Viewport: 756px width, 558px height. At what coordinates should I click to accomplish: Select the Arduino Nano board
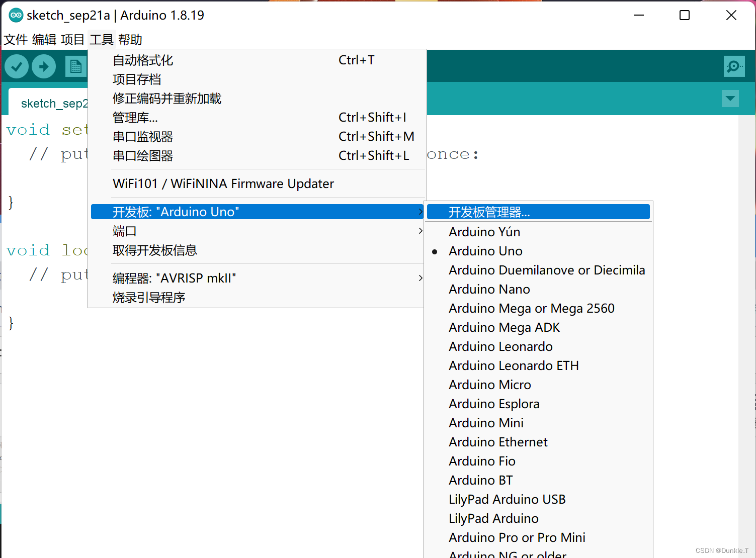pyautogui.click(x=538, y=289)
